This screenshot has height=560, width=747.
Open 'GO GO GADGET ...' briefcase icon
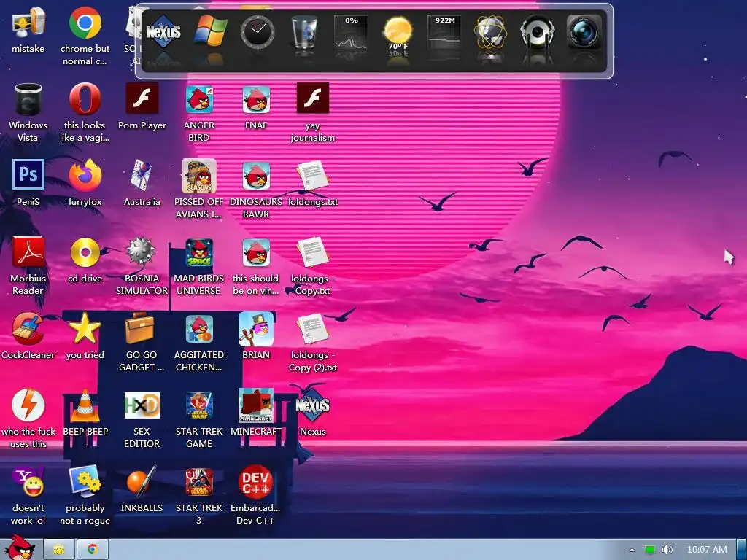(x=142, y=327)
